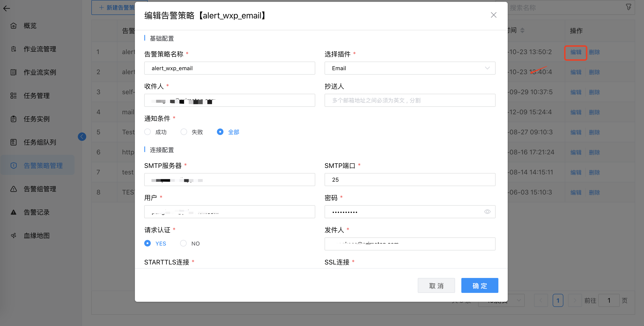The width and height of the screenshot is (644, 326).
Task: Click 删除 on the first alert row
Action: (x=594, y=52)
